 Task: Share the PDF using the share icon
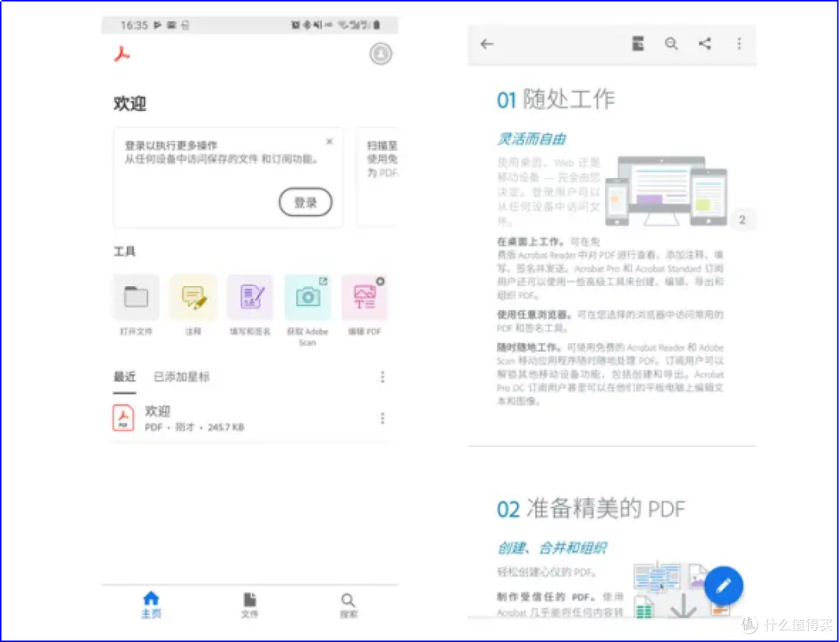coord(705,44)
